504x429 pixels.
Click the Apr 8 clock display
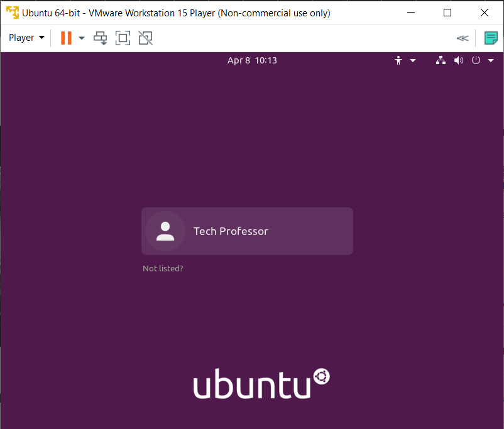tap(252, 60)
